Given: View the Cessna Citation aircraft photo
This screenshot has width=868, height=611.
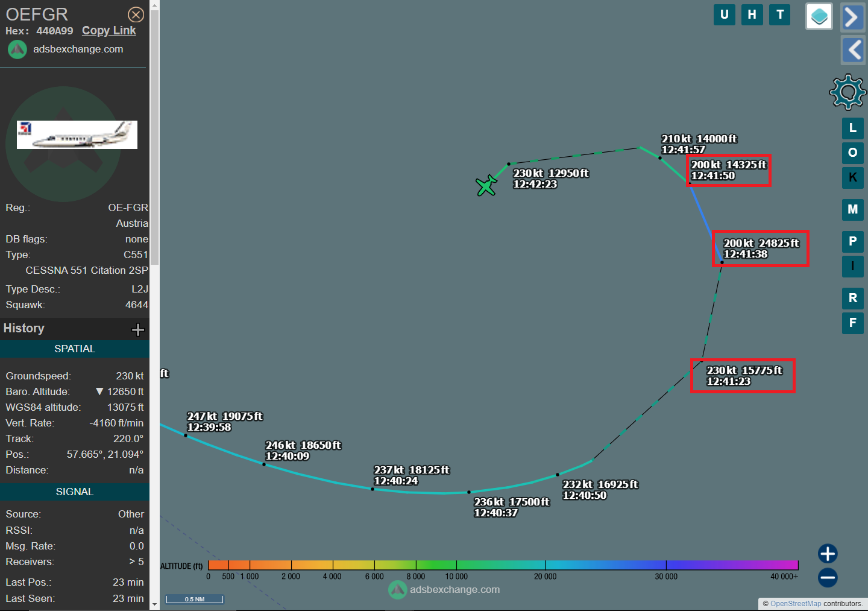Looking at the screenshot, I should 77,135.
